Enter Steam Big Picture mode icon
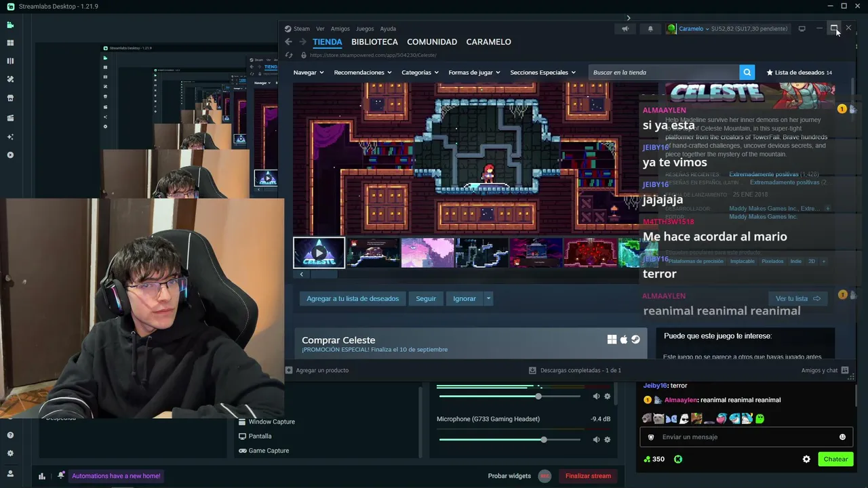 [x=802, y=28]
